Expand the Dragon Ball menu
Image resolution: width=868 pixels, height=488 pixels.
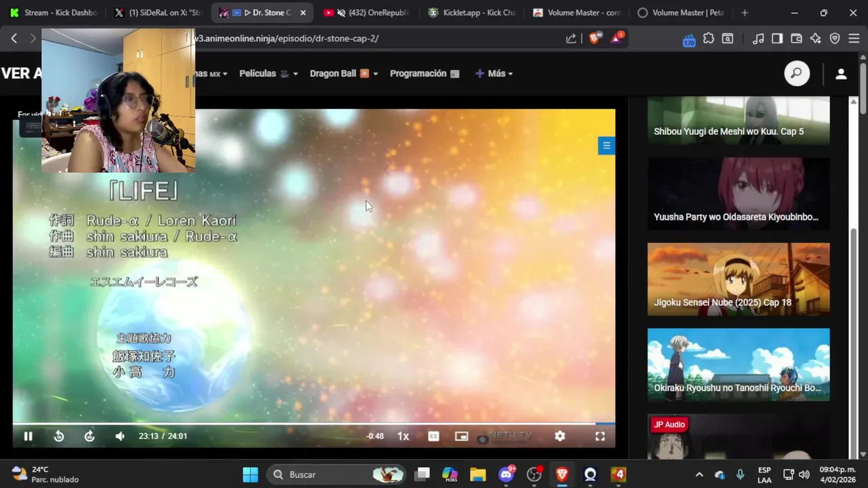(344, 73)
